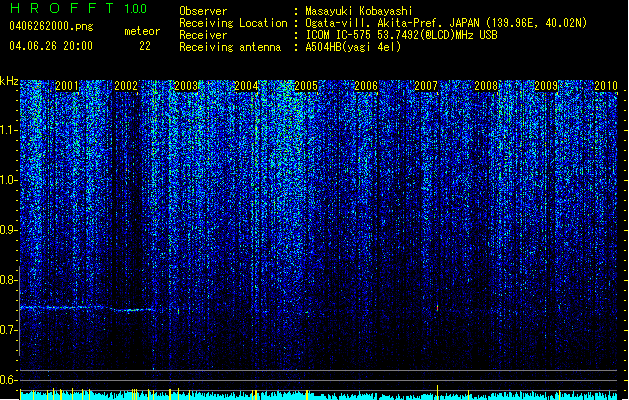The image size is (629, 400).
Task: Select observer name Masayuki Kobayashi
Action: [x=359, y=11]
